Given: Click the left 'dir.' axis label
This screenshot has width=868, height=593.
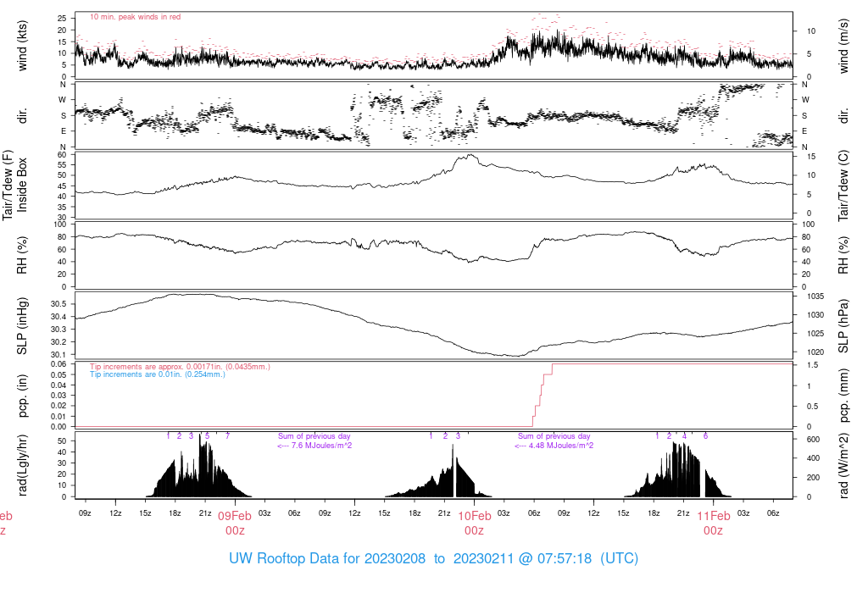Looking at the screenshot, I should pos(22,115).
